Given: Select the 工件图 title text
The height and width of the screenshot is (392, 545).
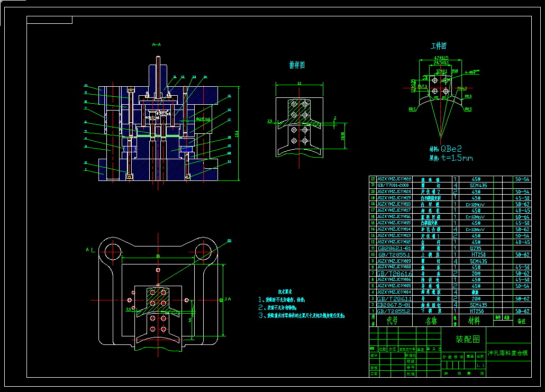Looking at the screenshot, I should 438,46.
